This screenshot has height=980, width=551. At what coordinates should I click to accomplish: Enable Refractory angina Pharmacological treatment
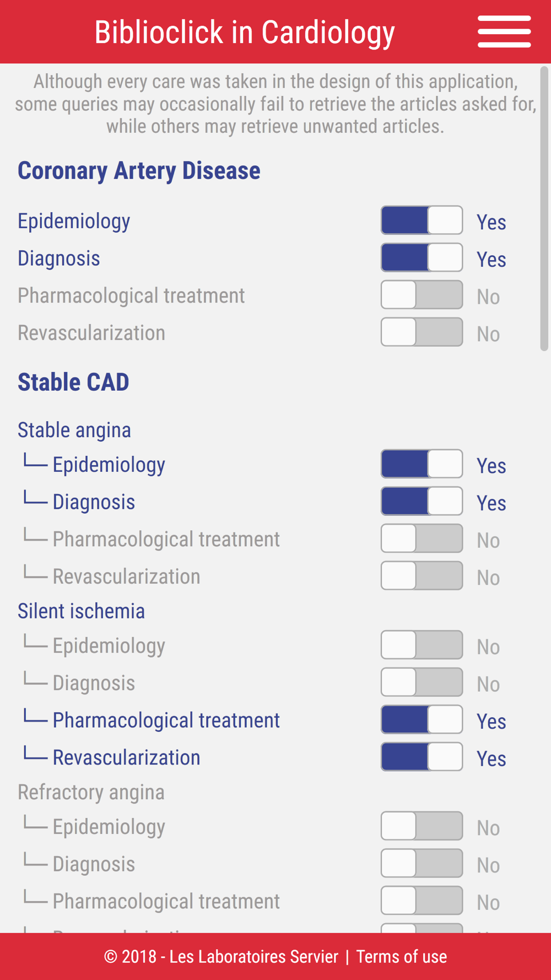(422, 901)
